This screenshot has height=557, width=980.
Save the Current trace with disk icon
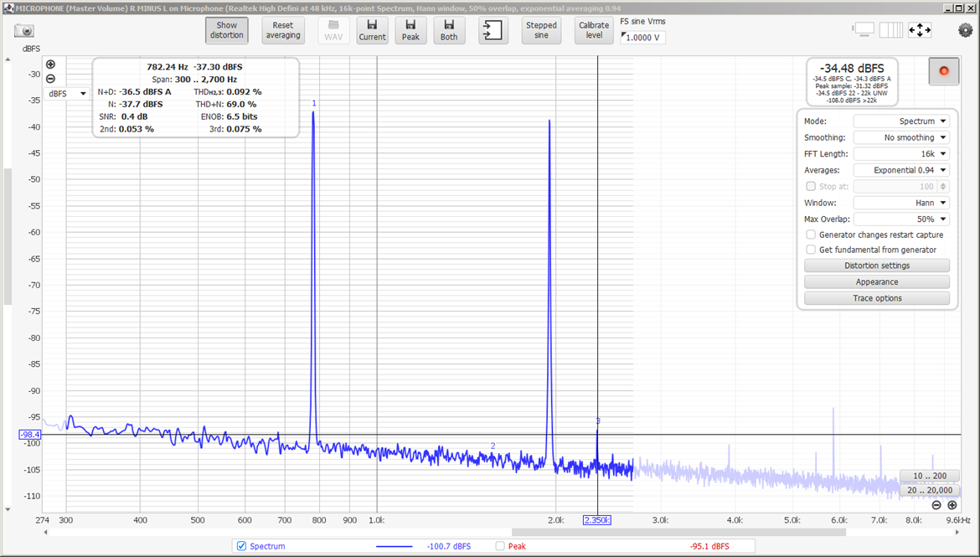coord(372,30)
